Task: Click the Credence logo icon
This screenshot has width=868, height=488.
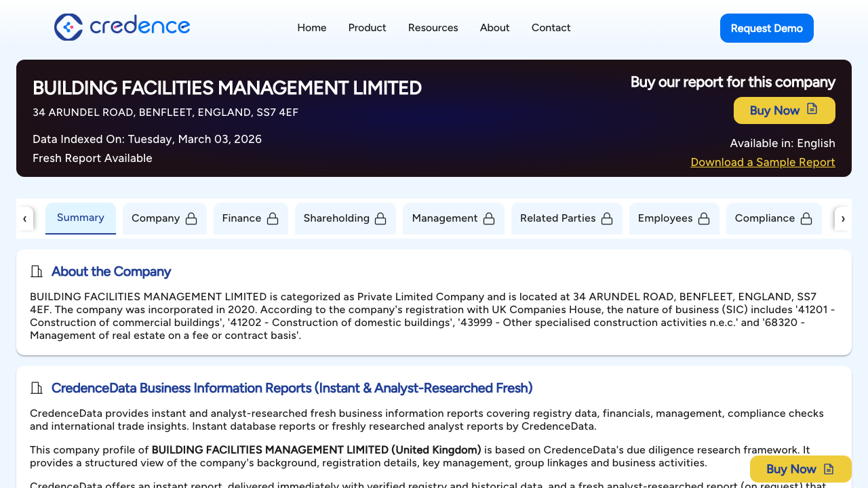Action: tap(68, 27)
